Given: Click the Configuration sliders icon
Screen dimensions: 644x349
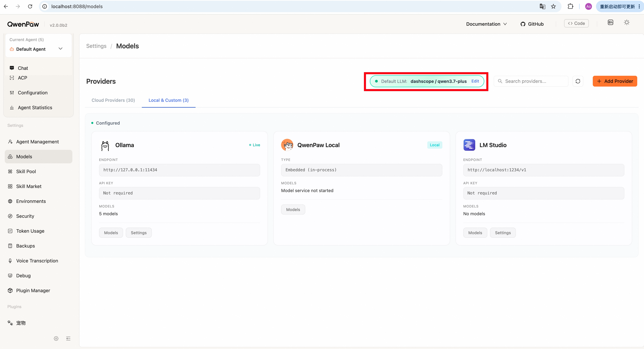Looking at the screenshot, I should (x=12, y=93).
